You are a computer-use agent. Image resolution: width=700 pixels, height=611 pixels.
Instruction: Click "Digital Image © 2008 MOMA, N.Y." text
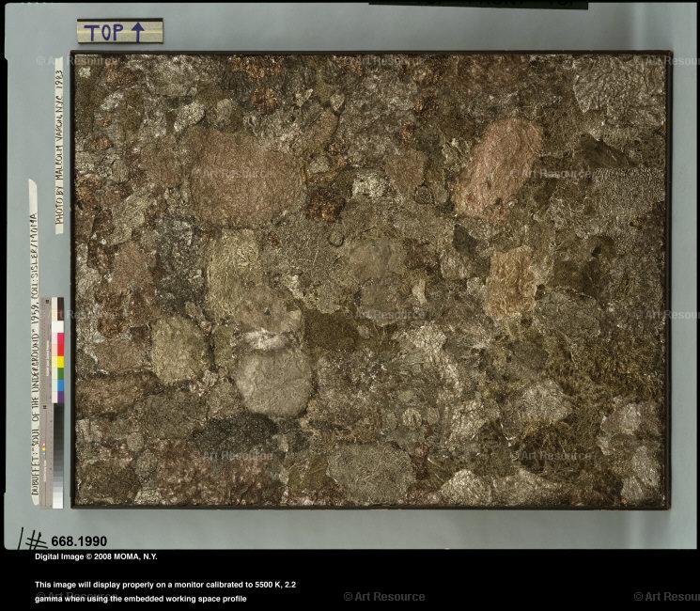(x=96, y=556)
